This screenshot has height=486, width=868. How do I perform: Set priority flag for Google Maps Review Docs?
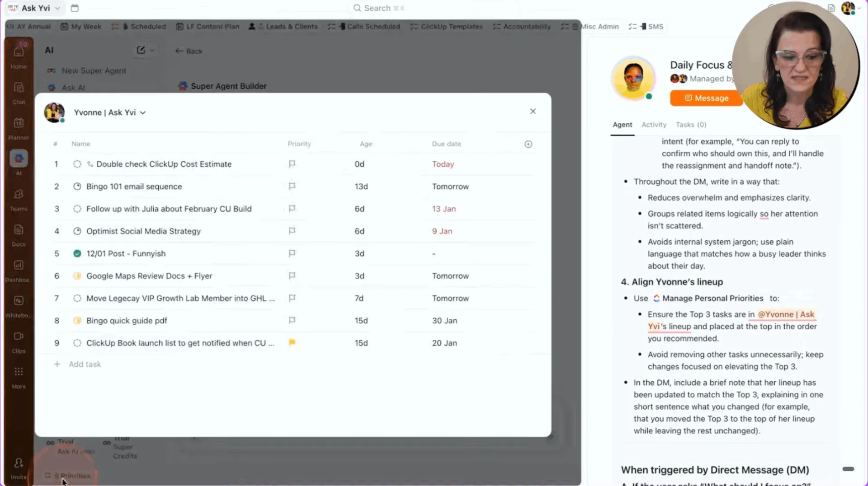[x=292, y=276]
